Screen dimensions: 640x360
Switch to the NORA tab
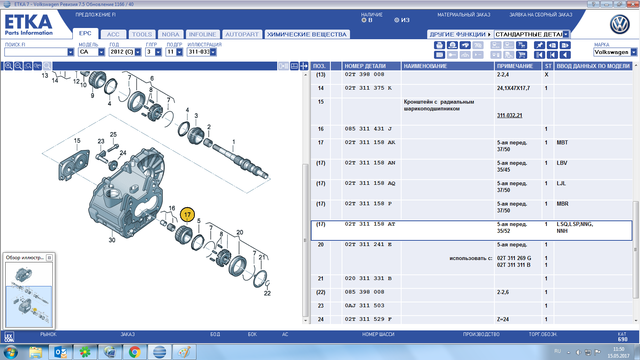(x=170, y=34)
